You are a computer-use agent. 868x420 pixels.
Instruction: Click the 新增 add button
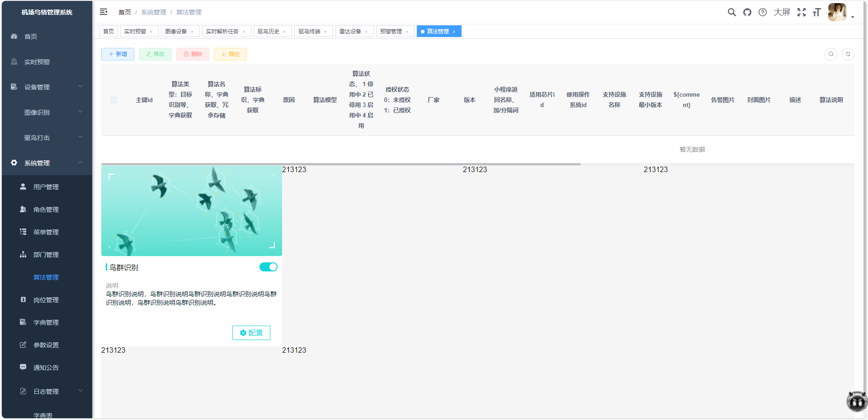coord(118,54)
